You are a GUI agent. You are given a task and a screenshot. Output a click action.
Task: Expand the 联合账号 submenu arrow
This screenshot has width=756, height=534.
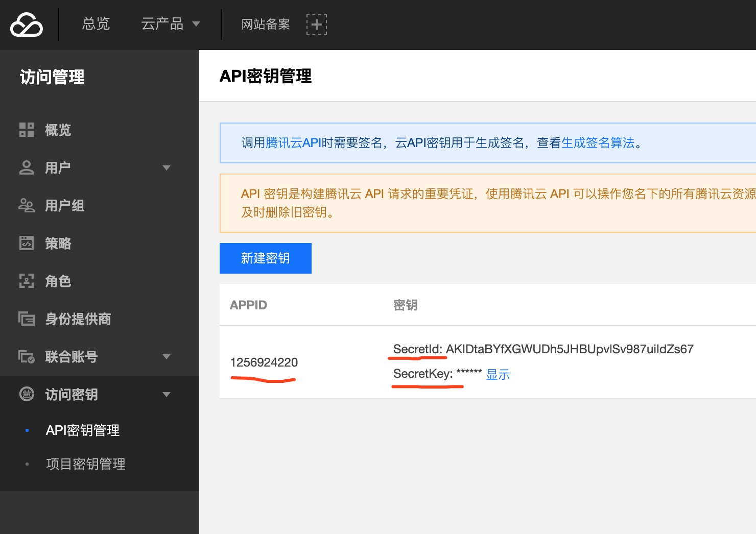pyautogui.click(x=166, y=356)
